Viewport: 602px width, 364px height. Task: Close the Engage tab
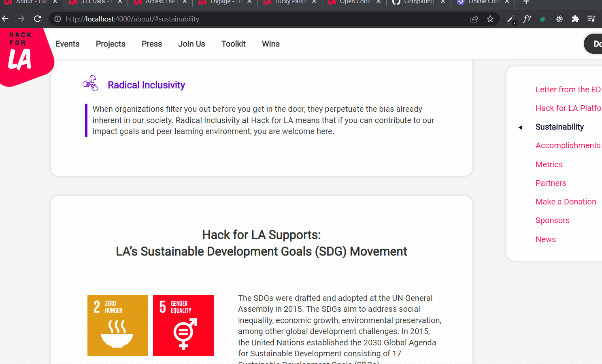(x=249, y=2)
